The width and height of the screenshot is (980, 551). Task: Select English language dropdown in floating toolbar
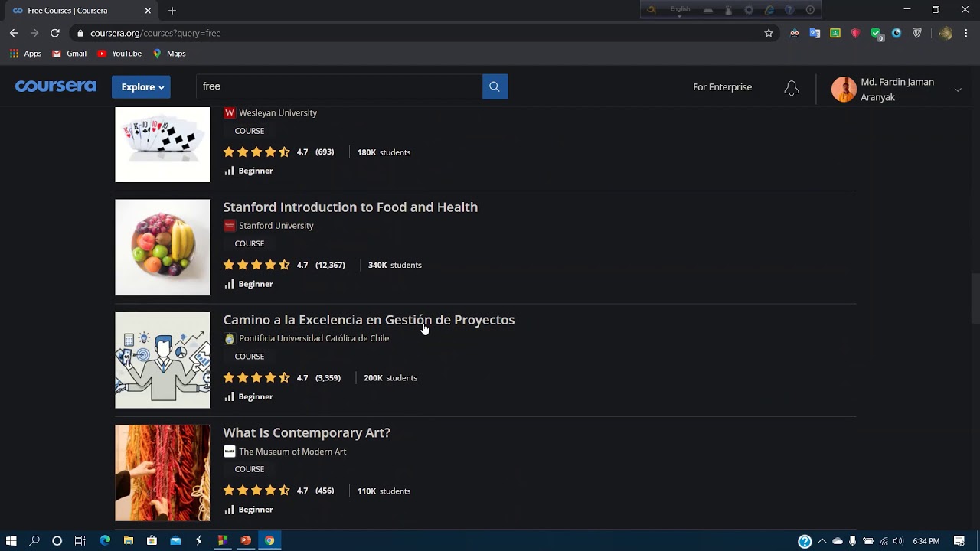click(x=680, y=9)
